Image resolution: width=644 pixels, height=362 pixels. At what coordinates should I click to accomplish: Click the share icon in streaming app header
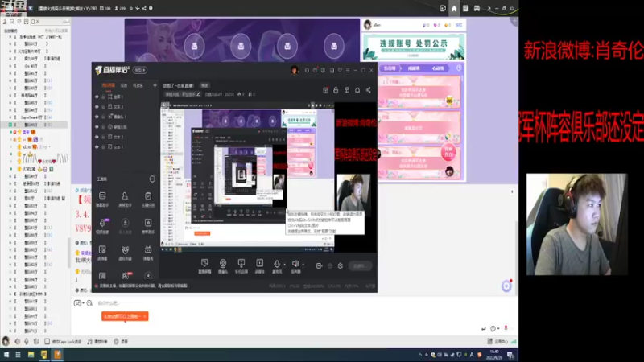[369, 90]
